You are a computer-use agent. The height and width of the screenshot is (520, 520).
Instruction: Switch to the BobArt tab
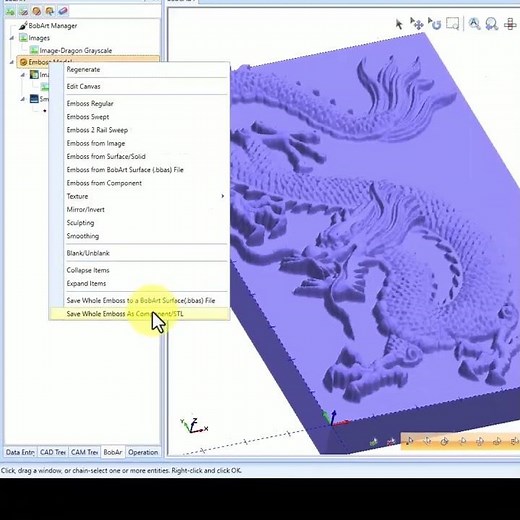[113, 452]
